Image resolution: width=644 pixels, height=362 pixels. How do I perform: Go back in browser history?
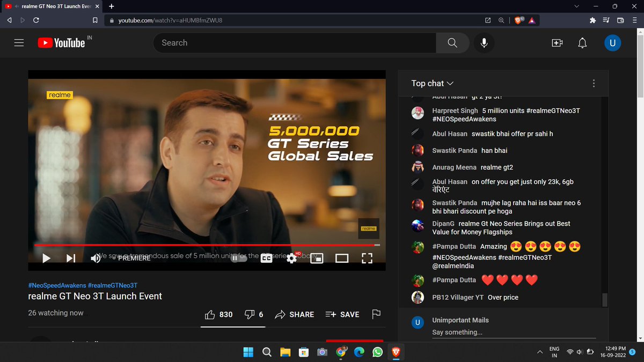pyautogui.click(x=10, y=20)
